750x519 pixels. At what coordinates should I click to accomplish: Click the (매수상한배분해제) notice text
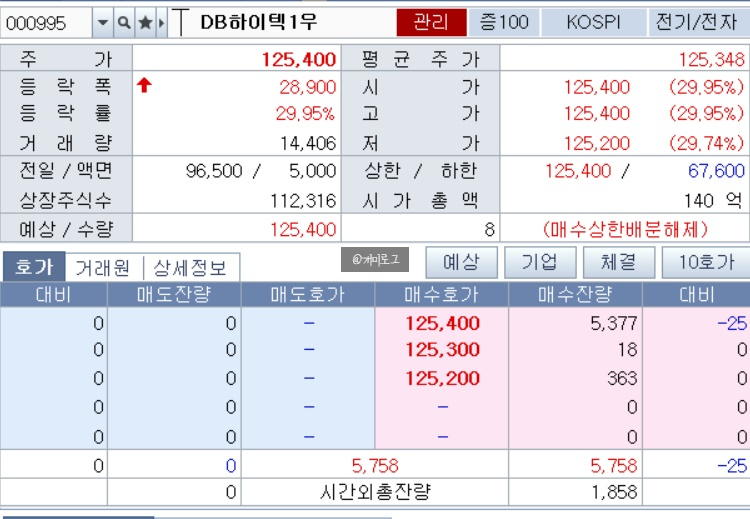point(625,230)
